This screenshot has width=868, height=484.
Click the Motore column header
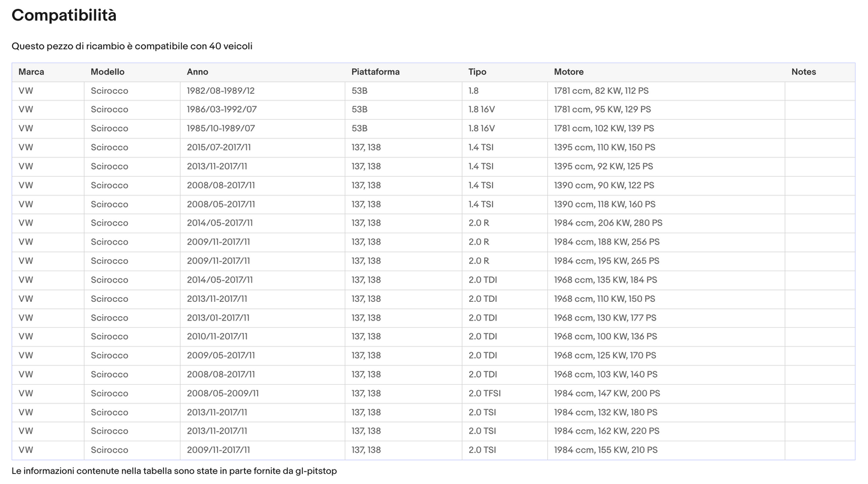click(568, 72)
